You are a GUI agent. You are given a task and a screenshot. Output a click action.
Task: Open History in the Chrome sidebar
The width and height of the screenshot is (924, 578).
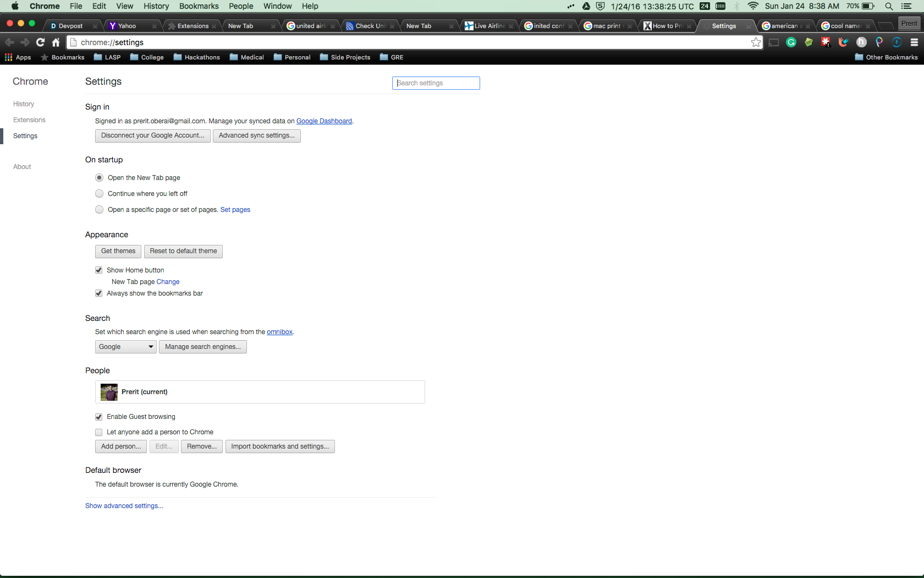24,104
